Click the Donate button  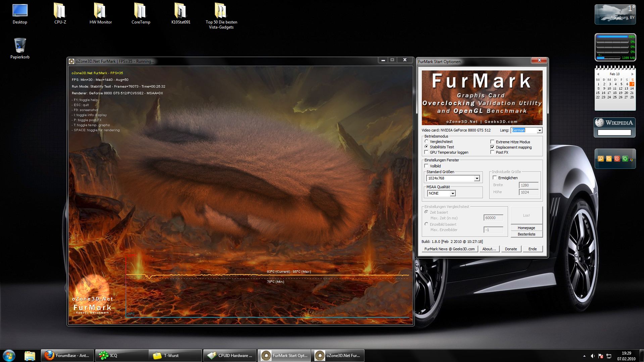(x=511, y=249)
